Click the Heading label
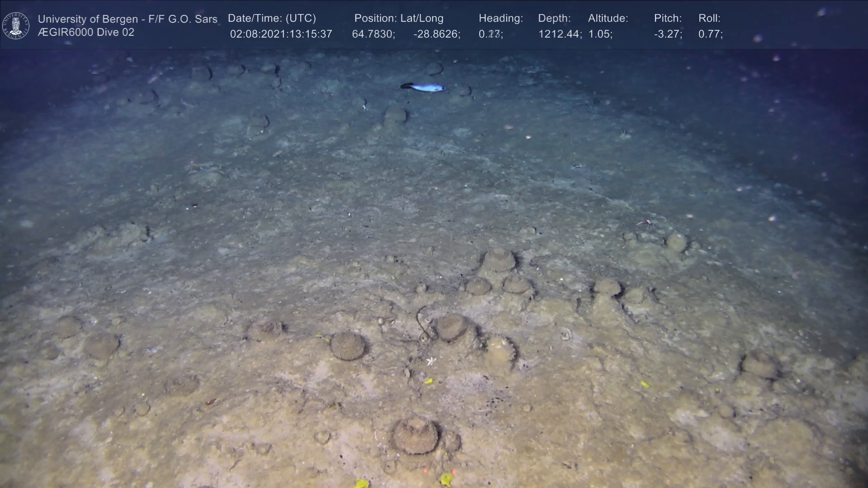868x488 pixels. pos(500,19)
